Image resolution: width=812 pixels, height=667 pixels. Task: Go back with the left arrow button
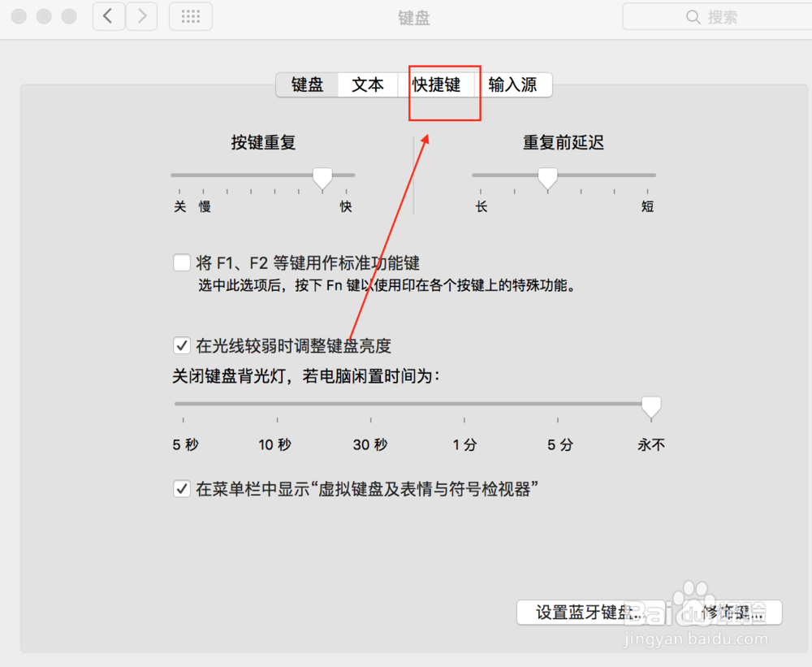[109, 16]
